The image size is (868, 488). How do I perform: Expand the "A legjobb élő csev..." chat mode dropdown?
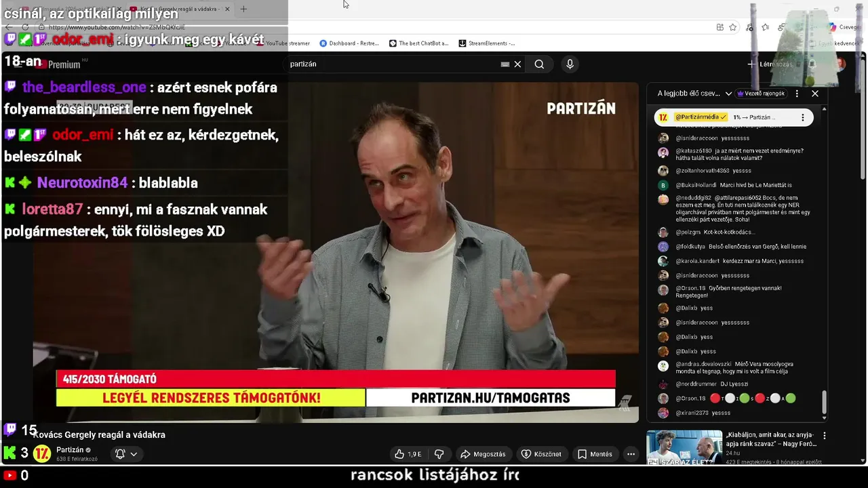pos(695,94)
